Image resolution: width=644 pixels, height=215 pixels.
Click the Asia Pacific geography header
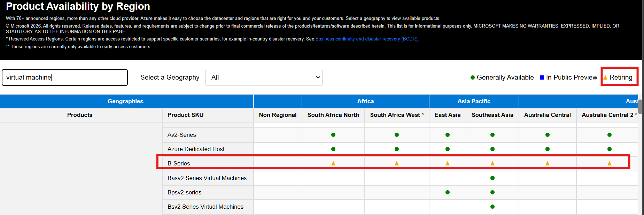point(474,101)
